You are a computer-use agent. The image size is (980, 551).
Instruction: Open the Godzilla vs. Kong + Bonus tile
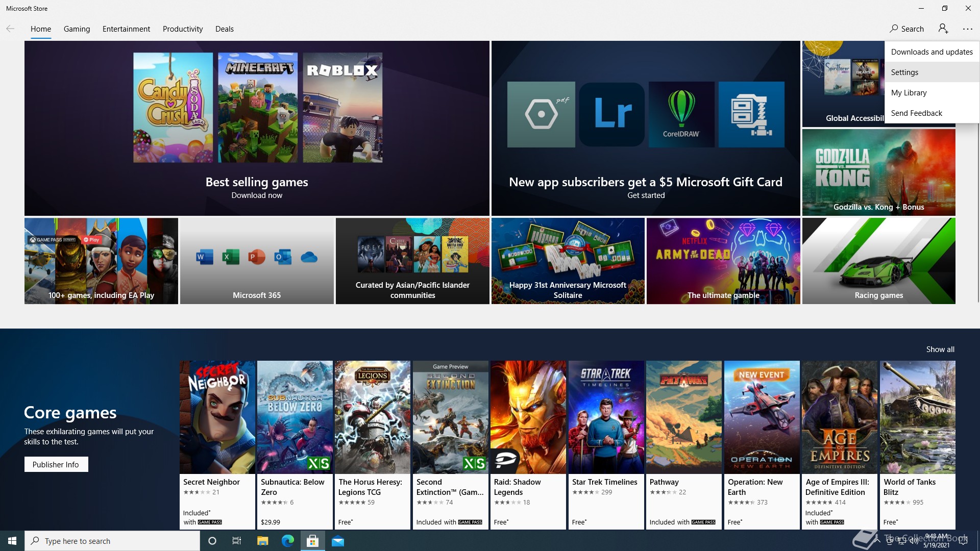(x=878, y=172)
